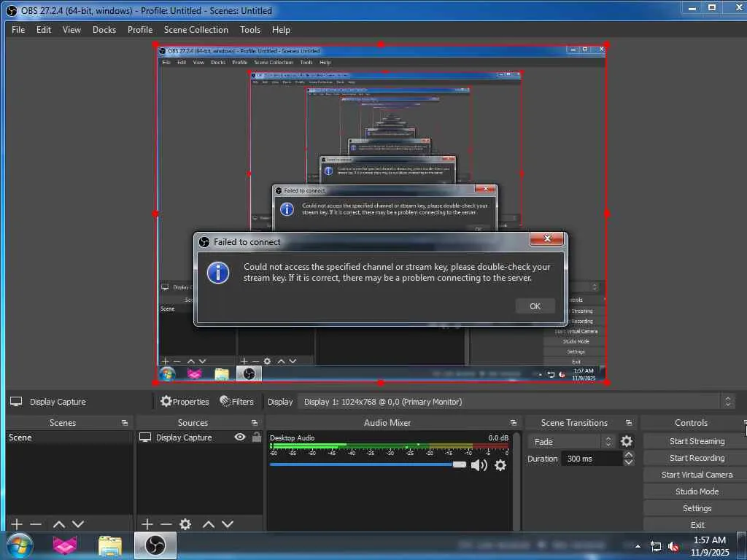Open the Profile menu

[x=140, y=29]
